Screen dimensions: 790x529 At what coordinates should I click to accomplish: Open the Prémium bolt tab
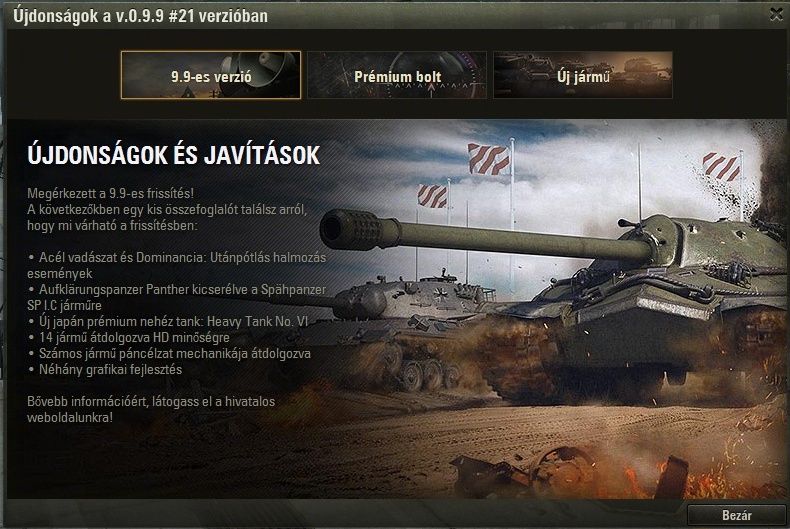(x=397, y=75)
